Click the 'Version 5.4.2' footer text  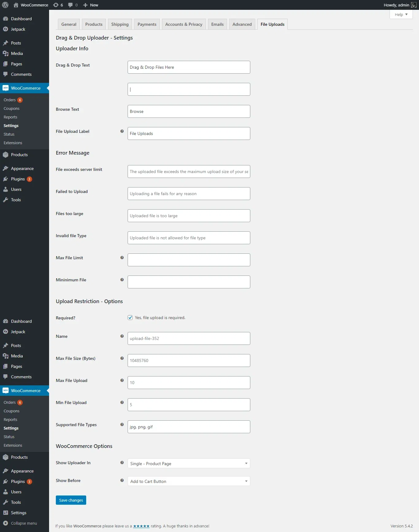(402, 526)
